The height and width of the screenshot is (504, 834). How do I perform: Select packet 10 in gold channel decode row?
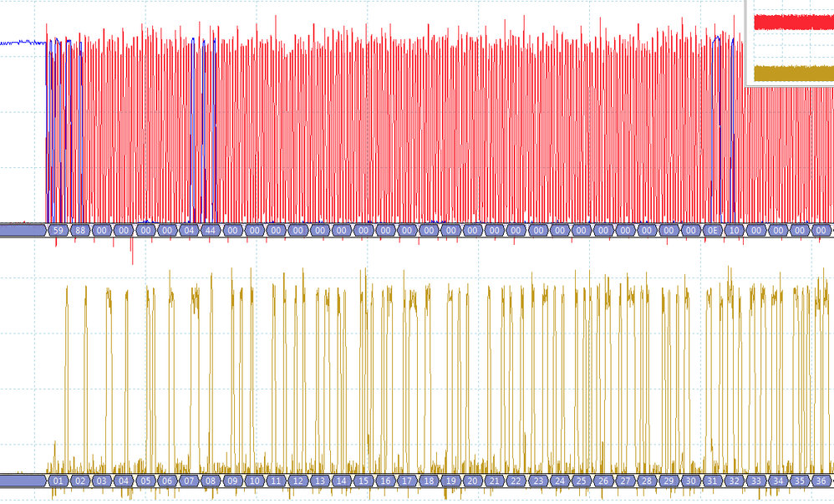point(254,481)
